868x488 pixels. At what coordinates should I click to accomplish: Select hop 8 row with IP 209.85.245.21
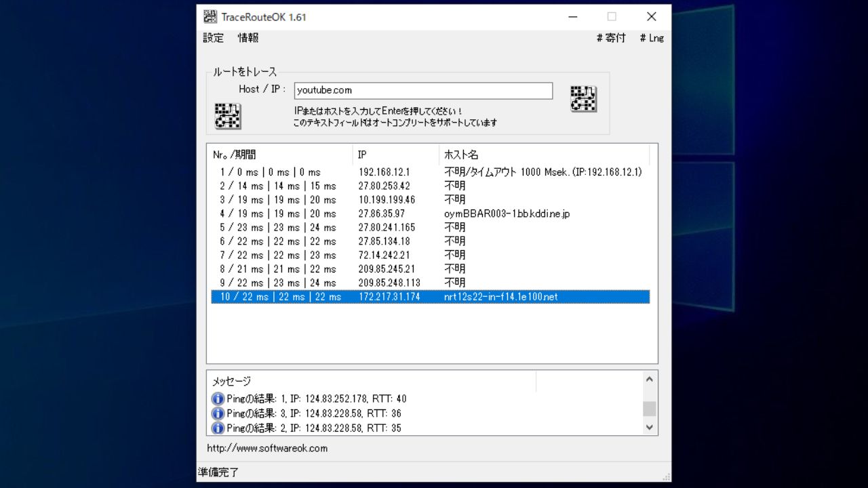click(x=430, y=269)
